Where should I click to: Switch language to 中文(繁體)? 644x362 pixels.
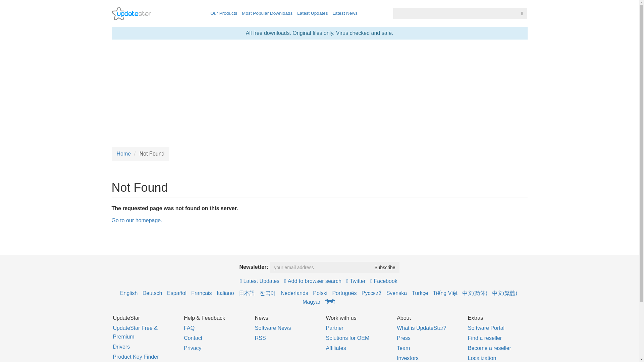[504, 293]
